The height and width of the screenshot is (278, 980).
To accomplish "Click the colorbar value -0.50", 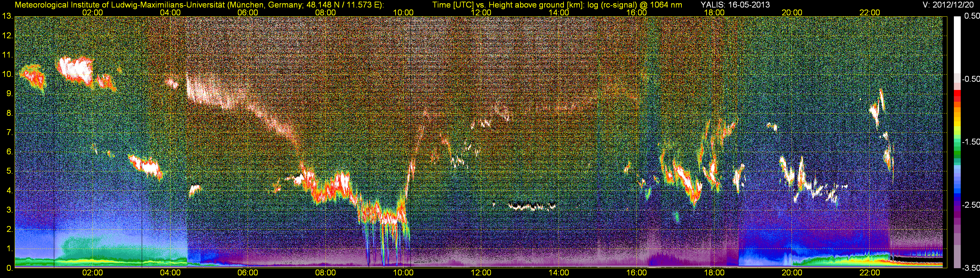I will [971, 79].
